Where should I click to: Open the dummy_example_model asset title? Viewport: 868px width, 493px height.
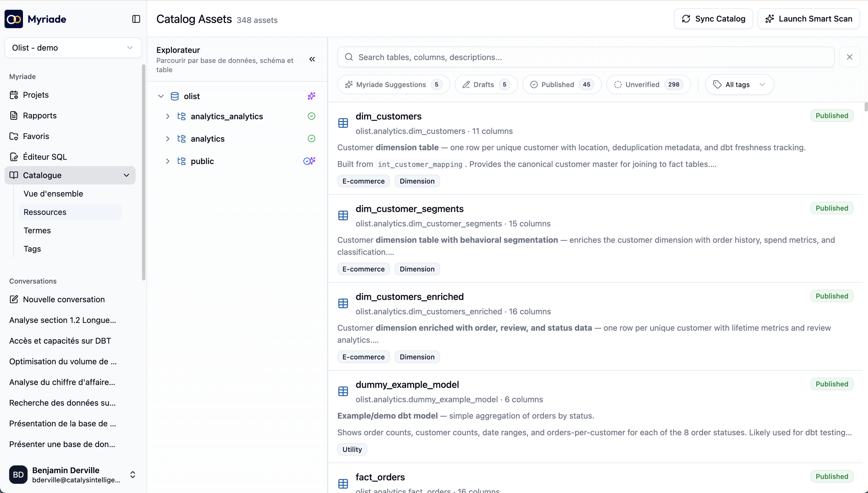(407, 385)
